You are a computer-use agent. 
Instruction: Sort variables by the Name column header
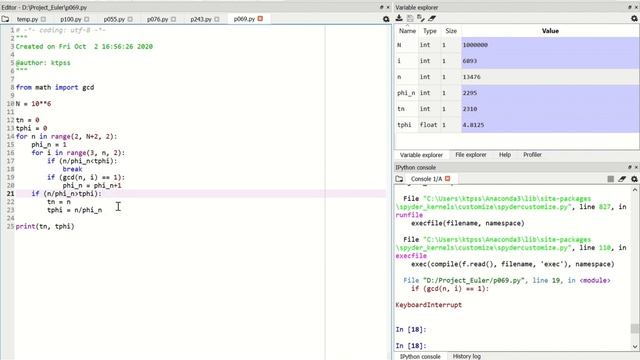tap(407, 31)
